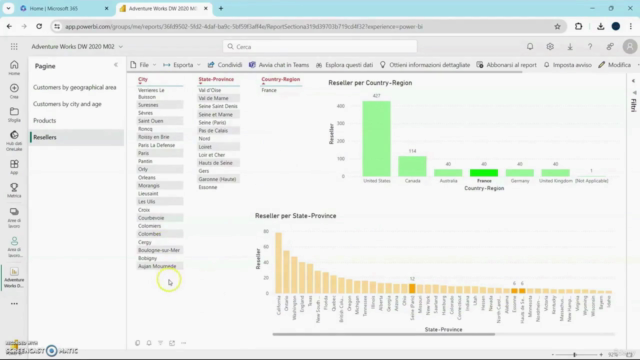This screenshot has height=360, width=640.
Task: Click Condividi share button
Action: point(225,65)
